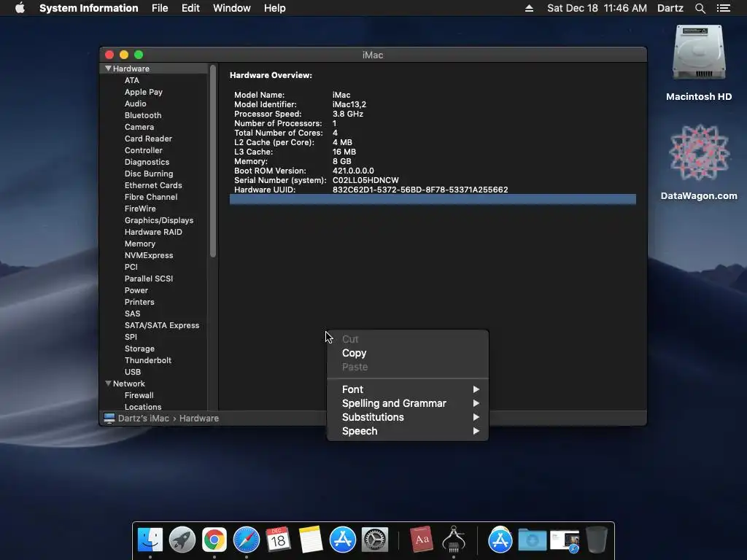Click the serial number C02LL05HDNCW
This screenshot has width=747, height=560.
pyautogui.click(x=365, y=180)
